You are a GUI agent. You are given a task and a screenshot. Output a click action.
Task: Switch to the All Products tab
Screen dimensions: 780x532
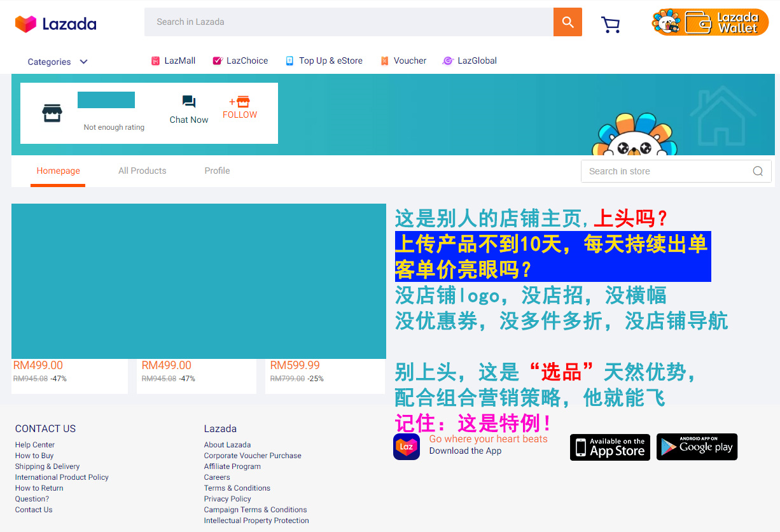click(142, 171)
